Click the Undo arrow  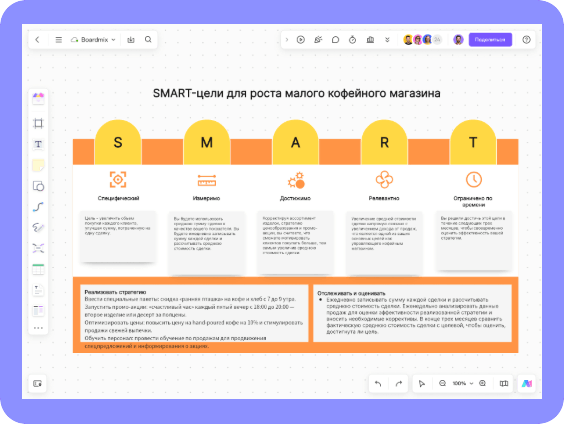click(x=378, y=384)
